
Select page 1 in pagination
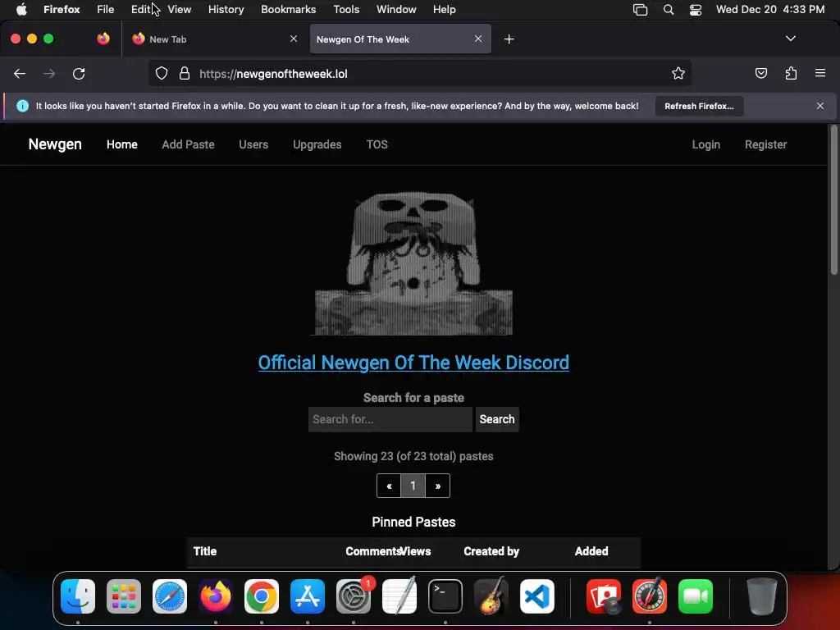413,486
